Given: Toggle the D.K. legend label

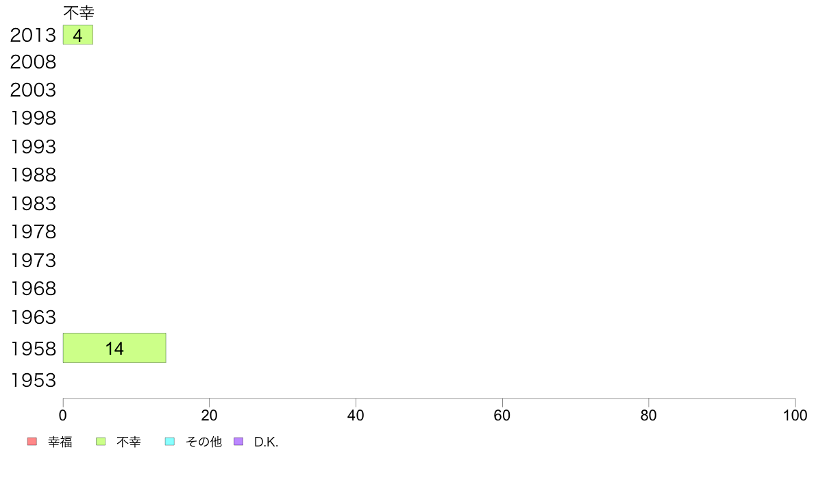Looking at the screenshot, I should tap(266, 442).
